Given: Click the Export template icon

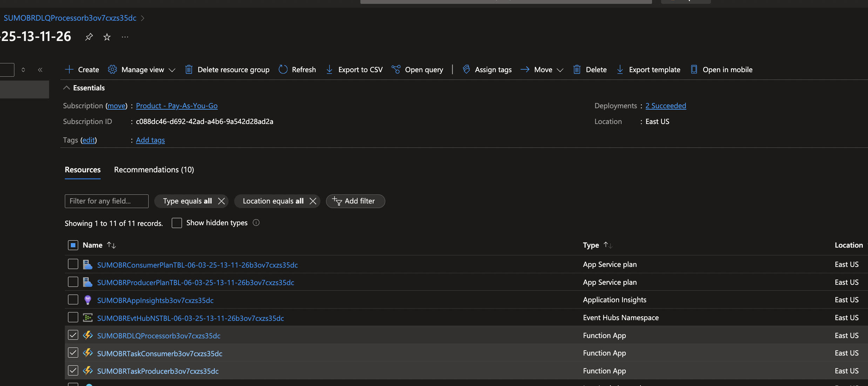Looking at the screenshot, I should pyautogui.click(x=620, y=69).
